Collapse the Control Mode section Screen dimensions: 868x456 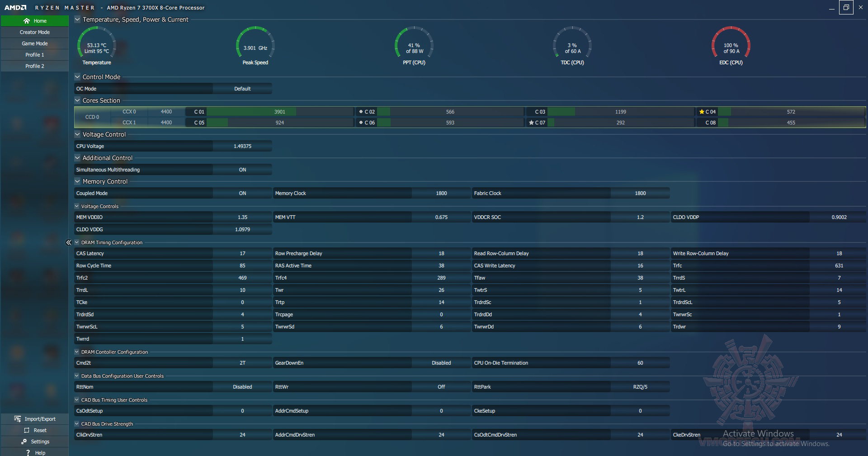pyautogui.click(x=77, y=77)
